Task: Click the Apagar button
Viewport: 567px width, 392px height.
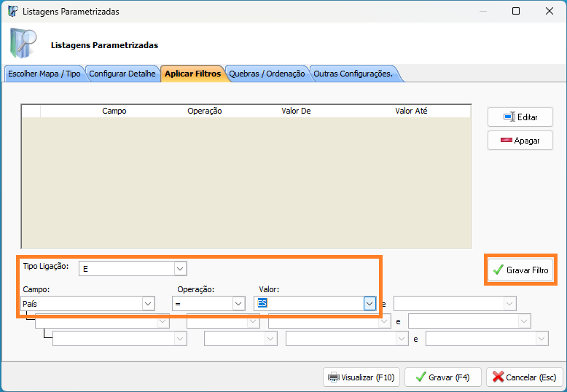Action: click(x=520, y=141)
